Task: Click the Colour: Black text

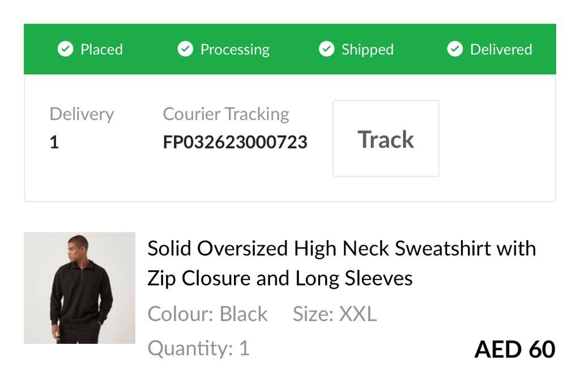Action: pyautogui.click(x=207, y=314)
